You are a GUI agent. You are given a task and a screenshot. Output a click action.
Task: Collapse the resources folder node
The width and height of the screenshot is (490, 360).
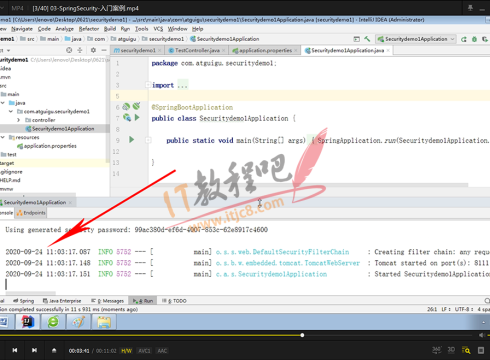click(x=3, y=137)
